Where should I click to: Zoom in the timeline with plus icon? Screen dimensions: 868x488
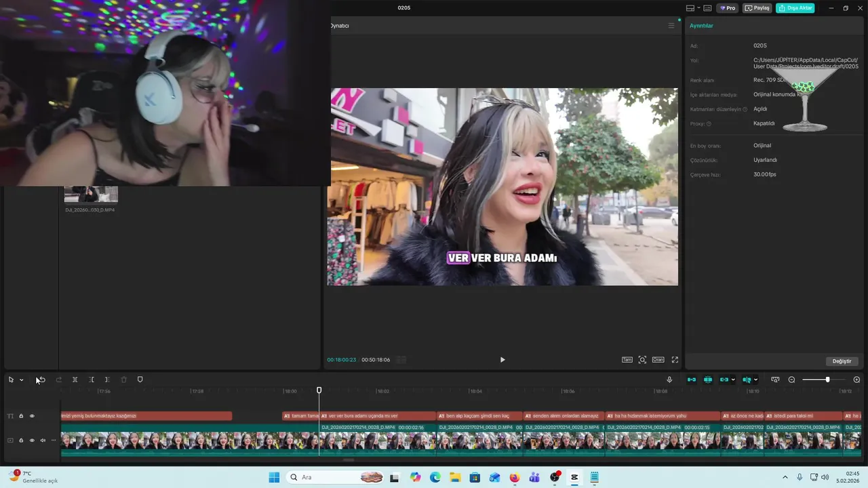(x=856, y=380)
